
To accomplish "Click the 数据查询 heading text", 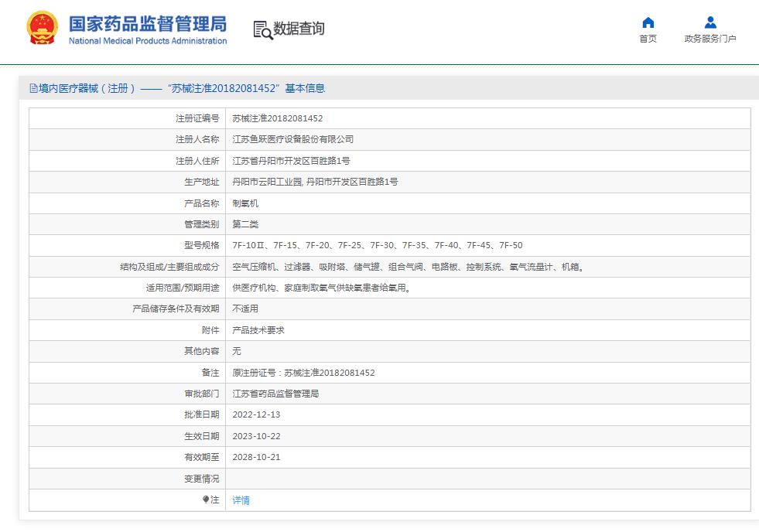I will click(x=299, y=29).
